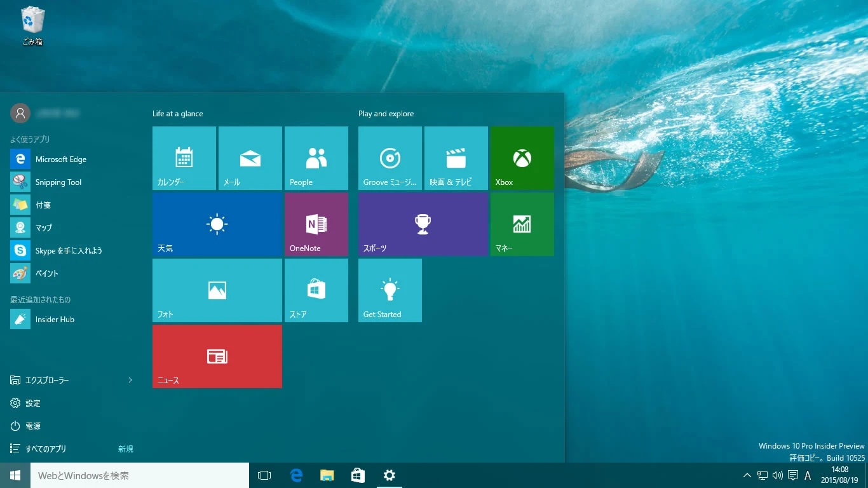
Task: Click the WebとWindowsを検索 search box
Action: click(x=140, y=475)
